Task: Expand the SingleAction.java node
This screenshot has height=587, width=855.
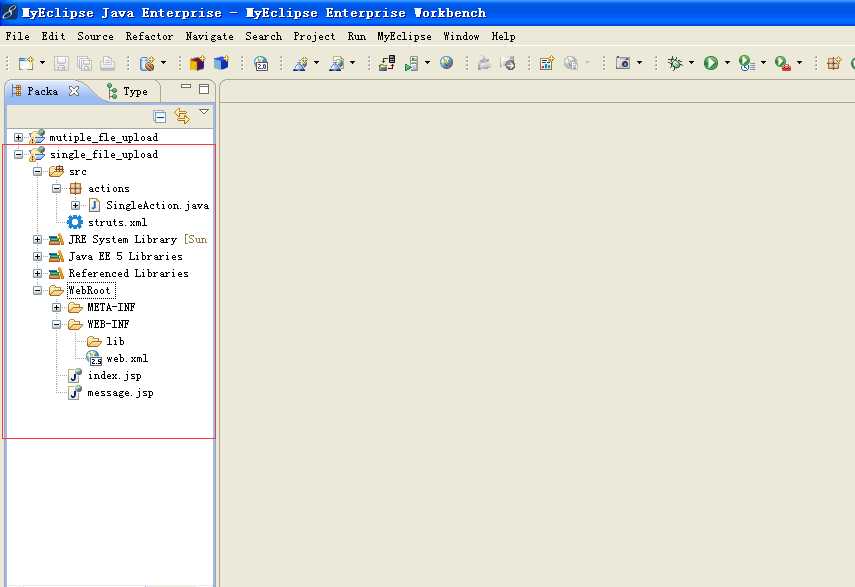Action: click(x=75, y=205)
